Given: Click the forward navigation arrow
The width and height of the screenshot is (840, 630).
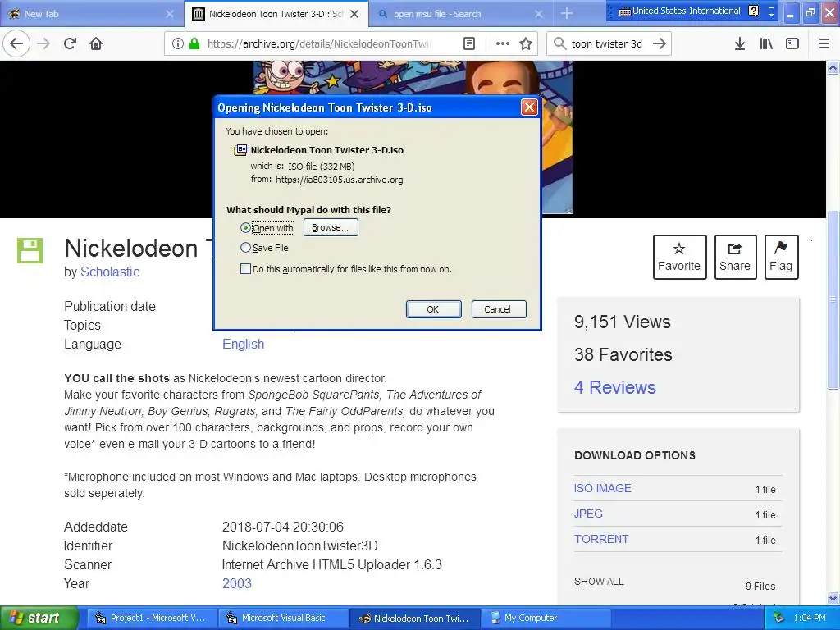Looking at the screenshot, I should (43, 43).
